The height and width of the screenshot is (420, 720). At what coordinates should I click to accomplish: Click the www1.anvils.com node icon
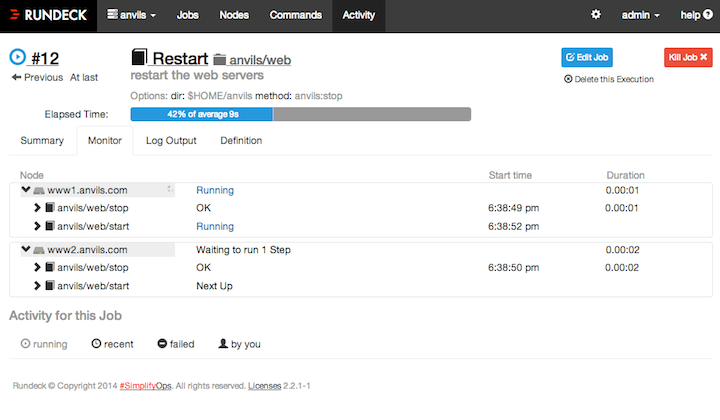tap(39, 190)
